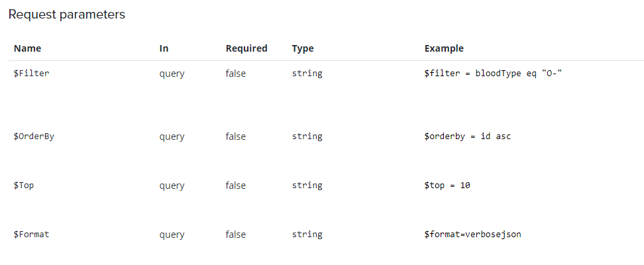Click the $format=verbosejson example
The image size is (644, 265).
[x=472, y=235]
